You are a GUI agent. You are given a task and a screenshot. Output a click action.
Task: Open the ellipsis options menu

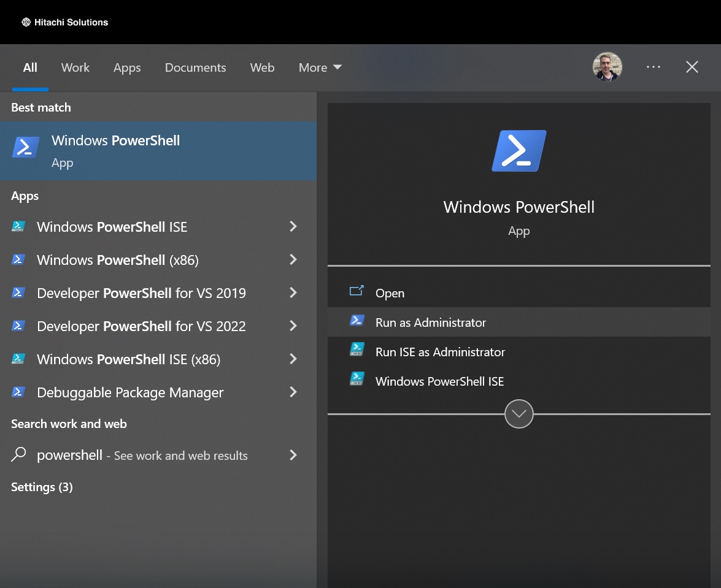(x=654, y=67)
